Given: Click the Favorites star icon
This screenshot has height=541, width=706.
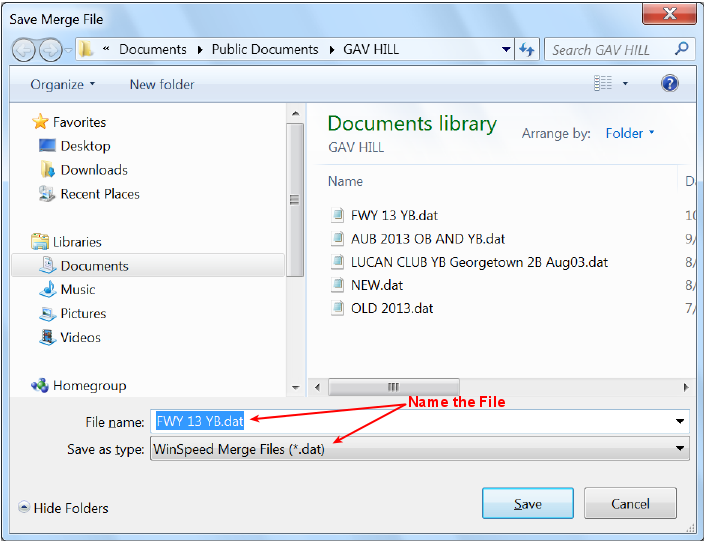Looking at the screenshot, I should click(x=40, y=122).
